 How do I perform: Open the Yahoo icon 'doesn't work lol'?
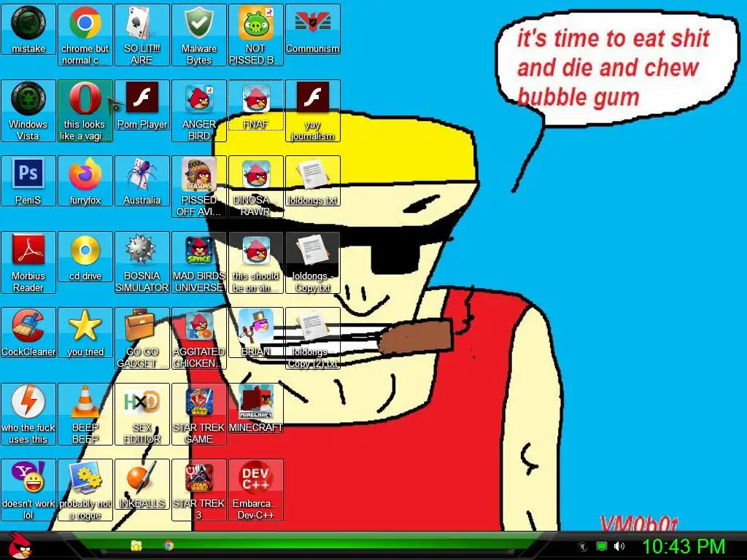[28, 489]
